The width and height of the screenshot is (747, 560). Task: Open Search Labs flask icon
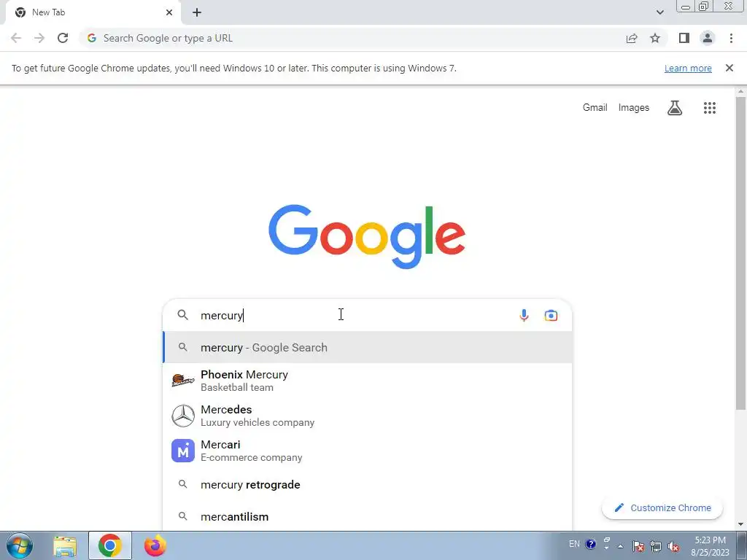pos(675,108)
